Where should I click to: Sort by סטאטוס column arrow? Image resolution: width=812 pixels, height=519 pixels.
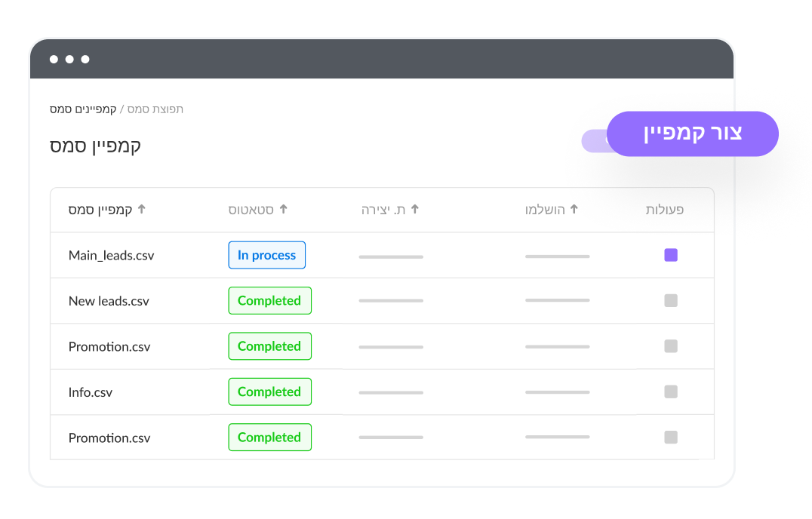click(x=283, y=209)
